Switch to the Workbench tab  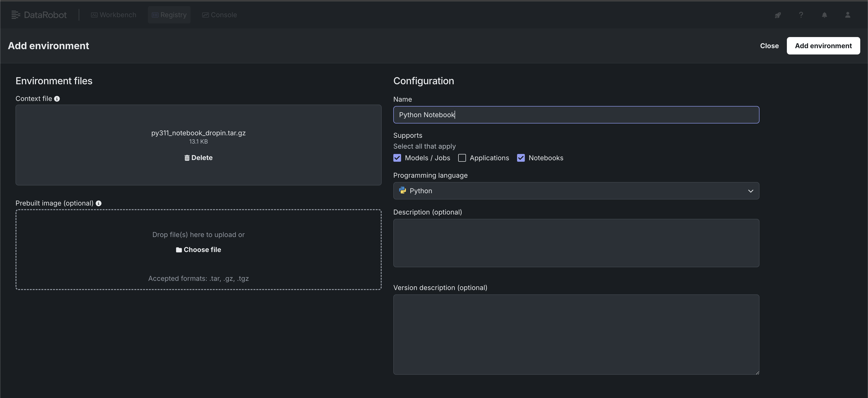(114, 15)
